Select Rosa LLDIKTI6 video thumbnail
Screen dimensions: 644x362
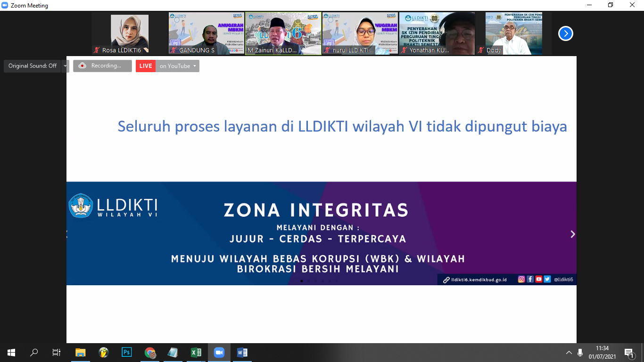(130, 33)
